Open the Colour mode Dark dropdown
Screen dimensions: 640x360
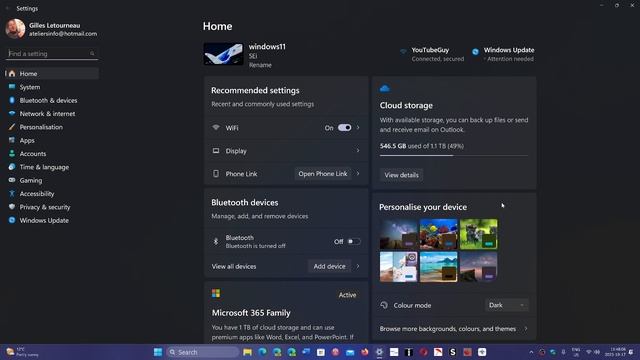pyautogui.click(x=507, y=305)
